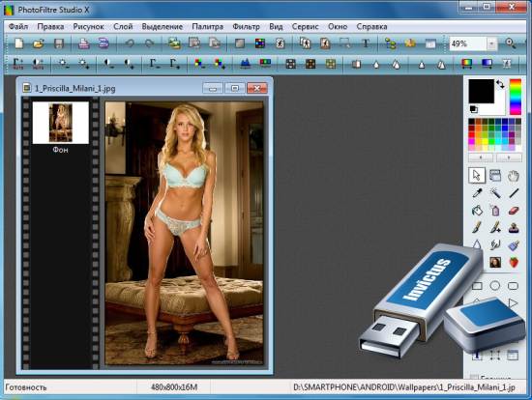Reset the default black and white colors
This screenshot has width=532, height=400.
pyautogui.click(x=474, y=109)
